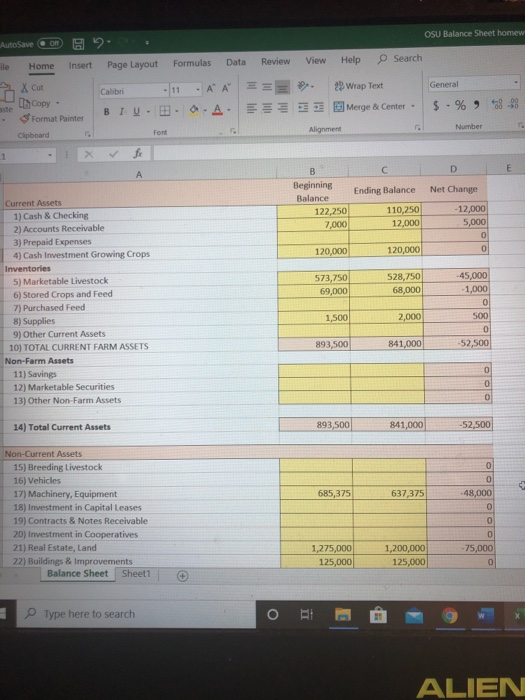Click Decrease Indent icon
The width and height of the screenshot is (525, 700).
[303, 107]
